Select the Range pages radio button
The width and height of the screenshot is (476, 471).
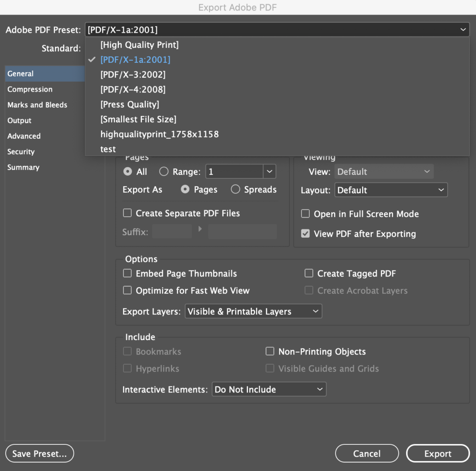click(164, 172)
